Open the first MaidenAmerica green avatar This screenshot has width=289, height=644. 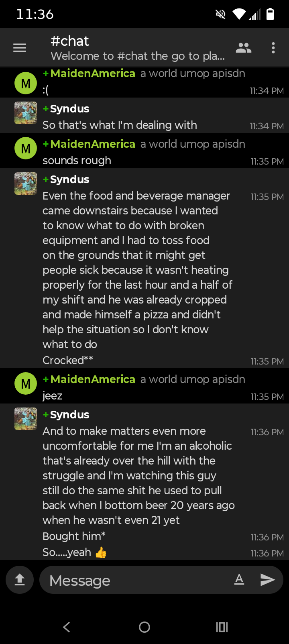[26, 83]
